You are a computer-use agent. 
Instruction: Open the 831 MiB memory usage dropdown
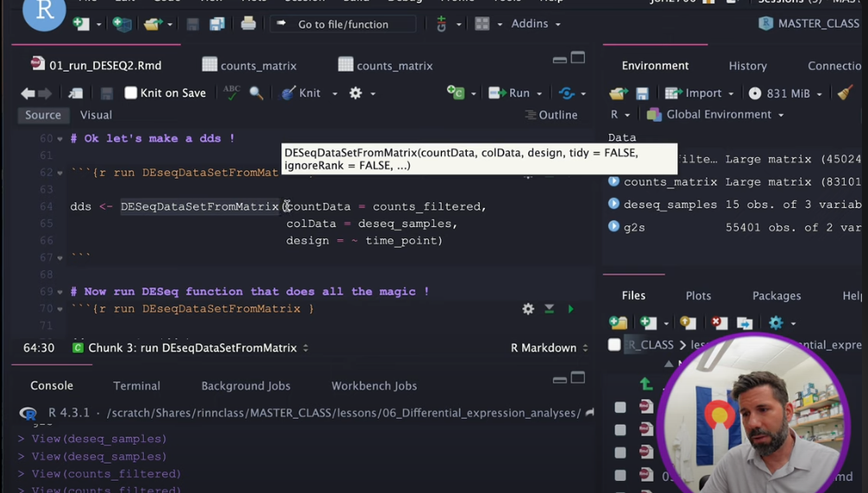tap(785, 93)
